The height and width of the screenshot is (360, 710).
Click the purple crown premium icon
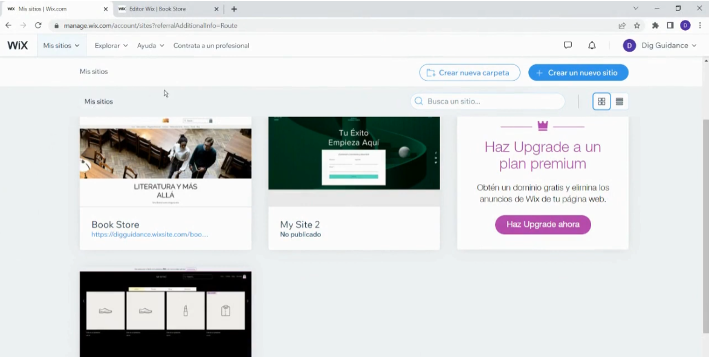542,126
